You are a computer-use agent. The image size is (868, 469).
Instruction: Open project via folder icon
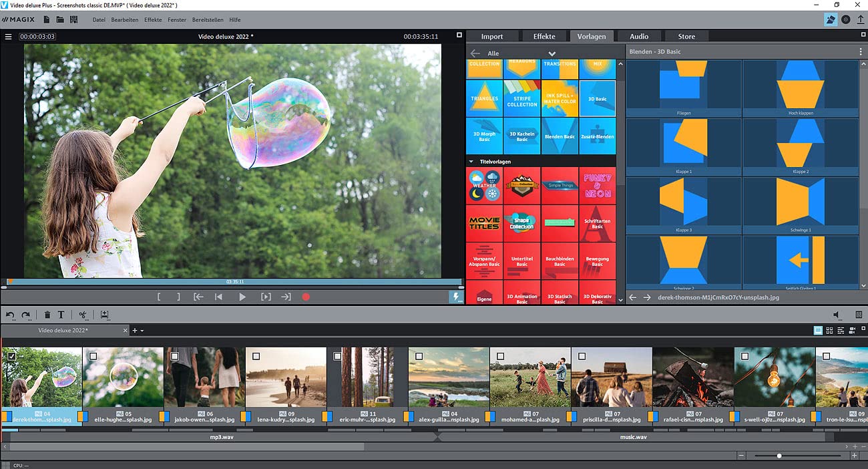click(x=60, y=19)
